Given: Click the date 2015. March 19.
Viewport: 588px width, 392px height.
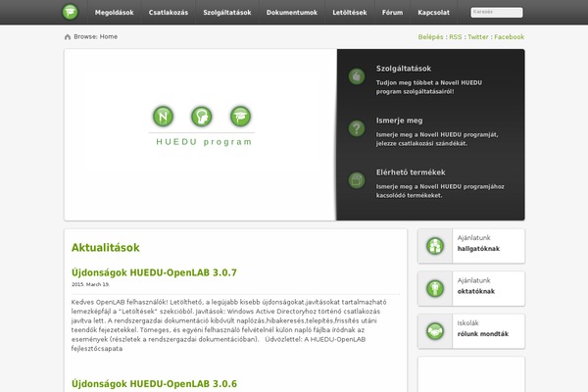Looking at the screenshot, I should 90,284.
